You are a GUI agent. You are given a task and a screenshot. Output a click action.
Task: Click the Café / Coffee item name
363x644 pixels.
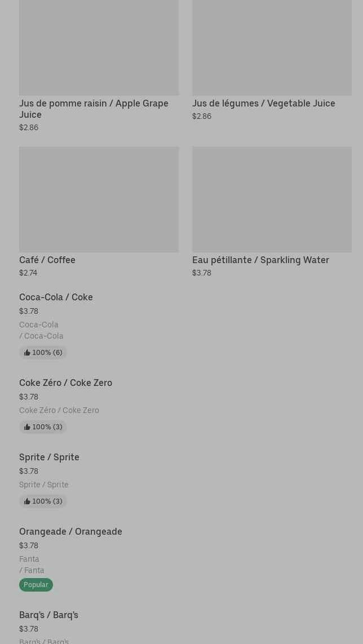click(47, 260)
